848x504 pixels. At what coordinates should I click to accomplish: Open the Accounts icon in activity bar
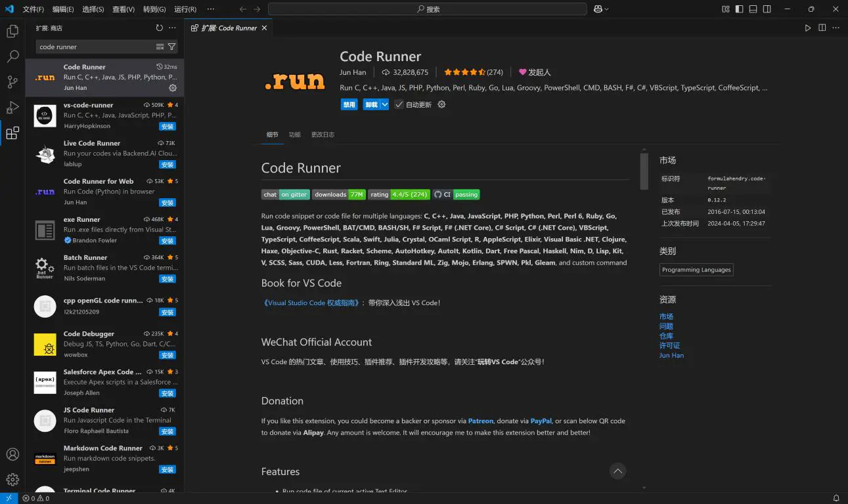pos(12,454)
